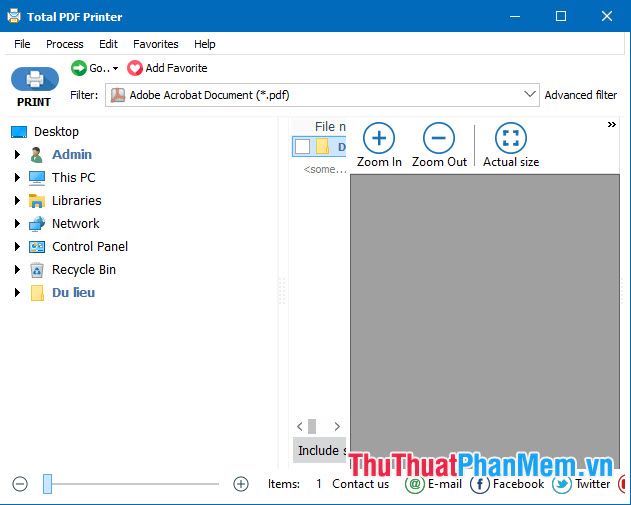Click the Recycle Bin icon
Viewport: 631px width, 505px height.
tap(37, 270)
